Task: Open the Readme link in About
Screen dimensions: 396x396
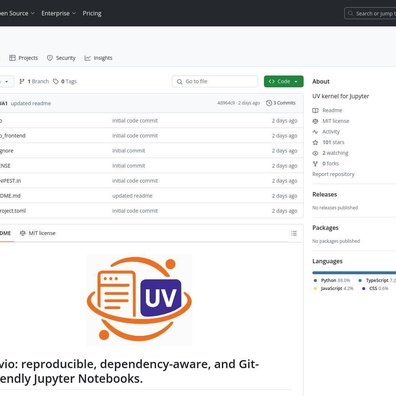Action: pyautogui.click(x=332, y=110)
